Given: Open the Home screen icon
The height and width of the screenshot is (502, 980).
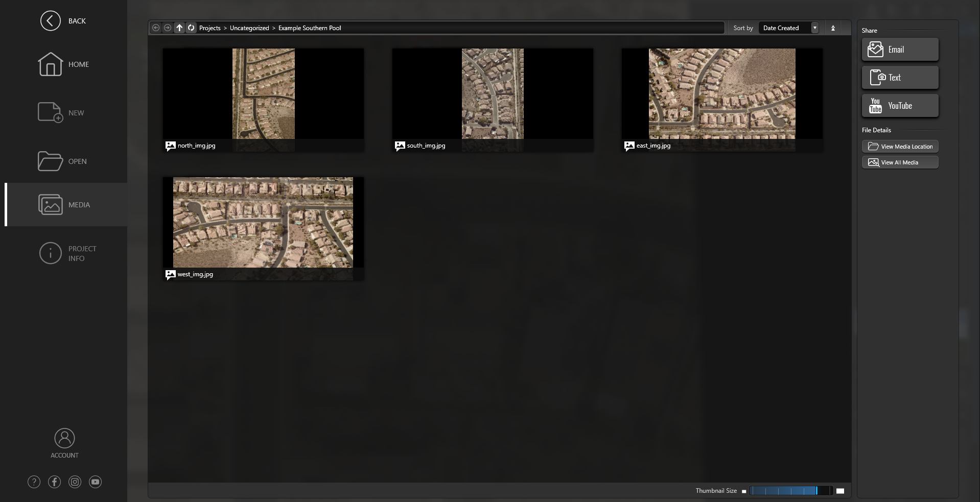Looking at the screenshot, I should click(50, 64).
